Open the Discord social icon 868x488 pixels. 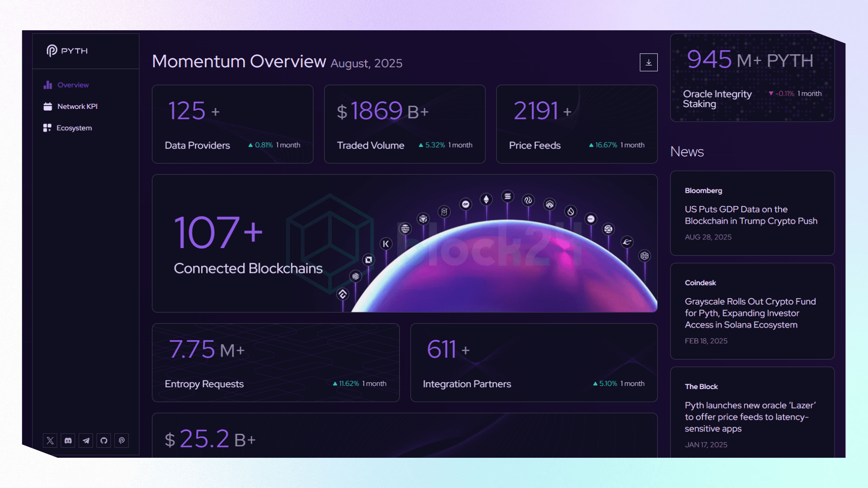[68, 441]
